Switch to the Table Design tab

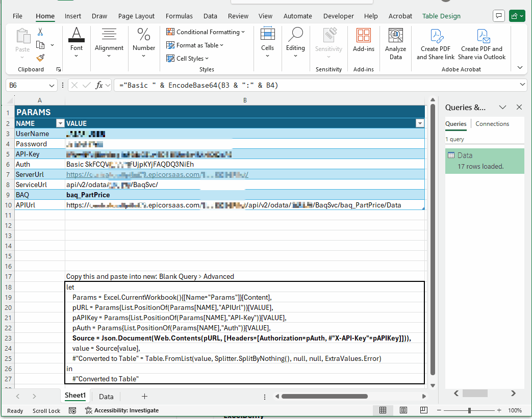[x=441, y=16]
